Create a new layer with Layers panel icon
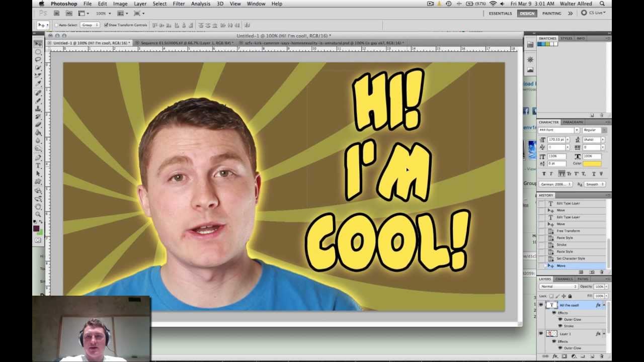Image resolution: width=644 pixels, height=362 pixels. [592, 356]
